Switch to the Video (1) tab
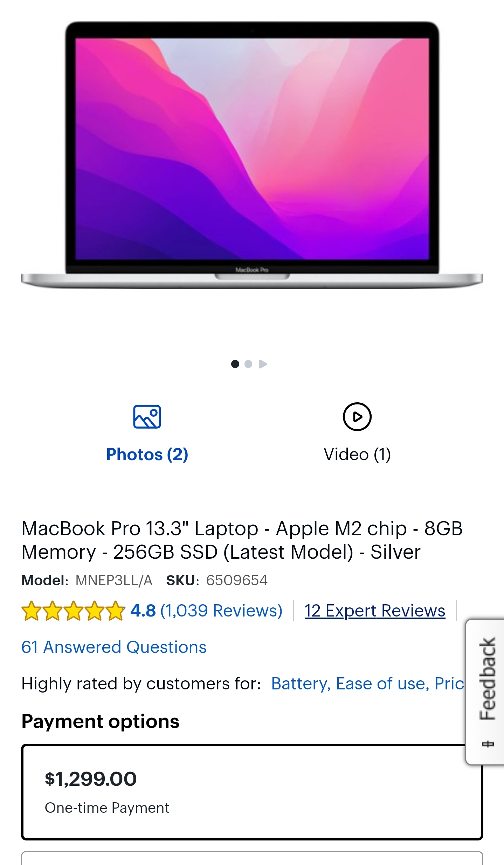Screen dimensions: 504x865 [357, 455]
